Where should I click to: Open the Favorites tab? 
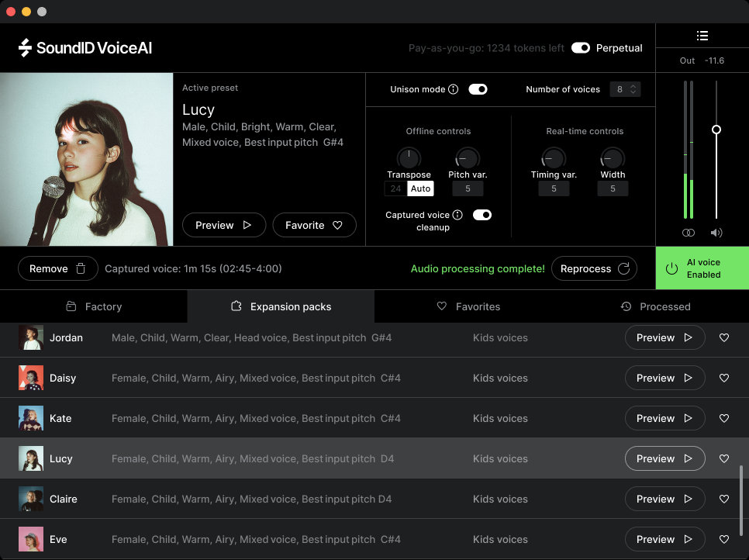tap(468, 306)
